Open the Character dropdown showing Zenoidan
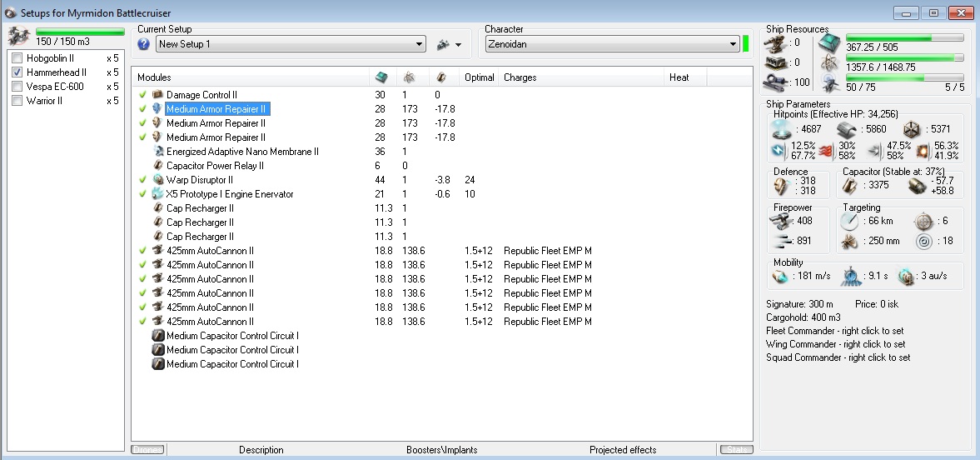 [613, 44]
